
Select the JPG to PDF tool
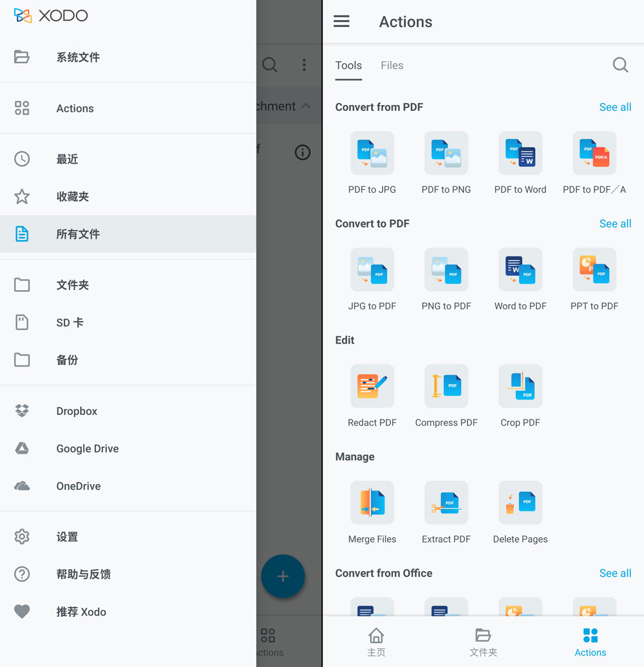coord(372,280)
